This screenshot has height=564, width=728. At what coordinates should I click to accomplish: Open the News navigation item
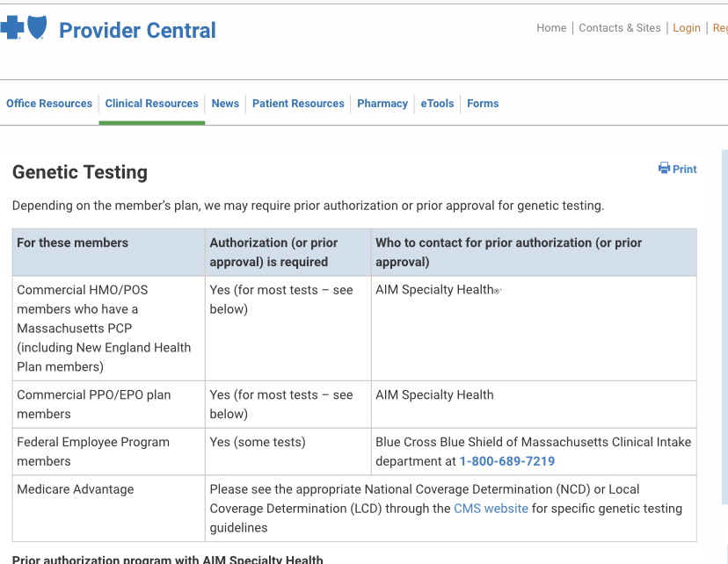[225, 104]
